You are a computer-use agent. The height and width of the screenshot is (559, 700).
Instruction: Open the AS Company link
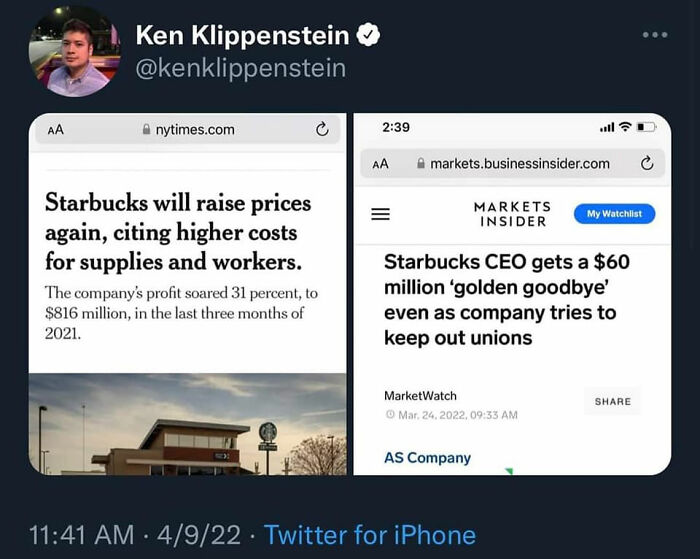point(427,457)
